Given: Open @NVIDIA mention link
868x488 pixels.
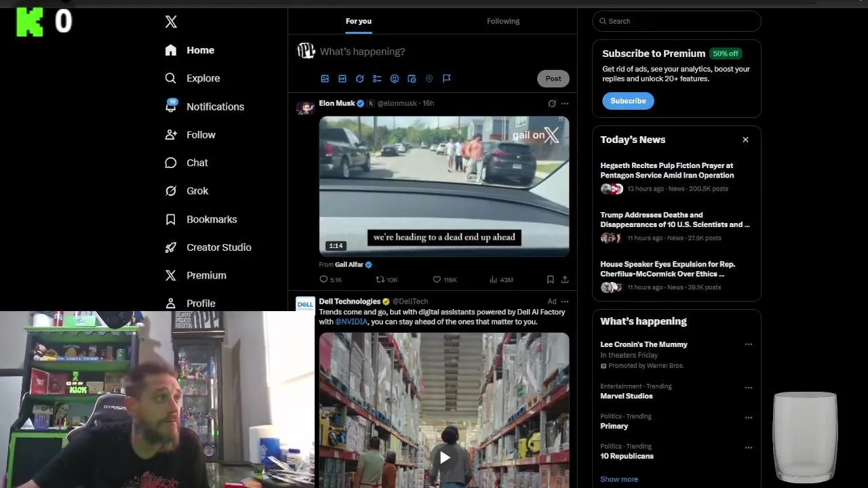Looking at the screenshot, I should tap(352, 322).
